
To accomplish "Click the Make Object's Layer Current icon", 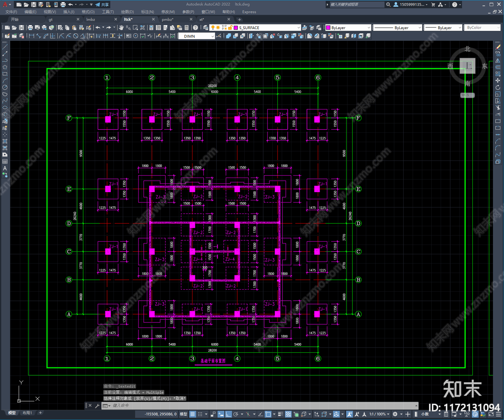I will click(x=305, y=28).
